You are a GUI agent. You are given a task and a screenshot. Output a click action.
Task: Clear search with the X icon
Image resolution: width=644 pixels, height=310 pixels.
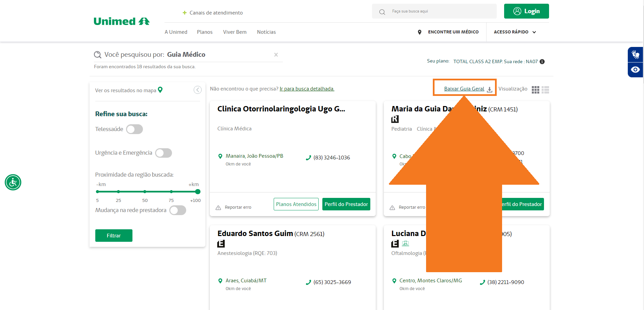coord(276,55)
